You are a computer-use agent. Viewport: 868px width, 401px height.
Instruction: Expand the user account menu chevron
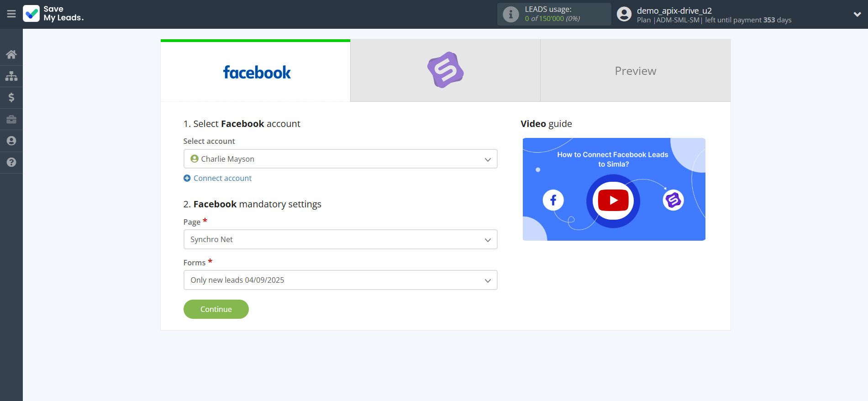857,14
